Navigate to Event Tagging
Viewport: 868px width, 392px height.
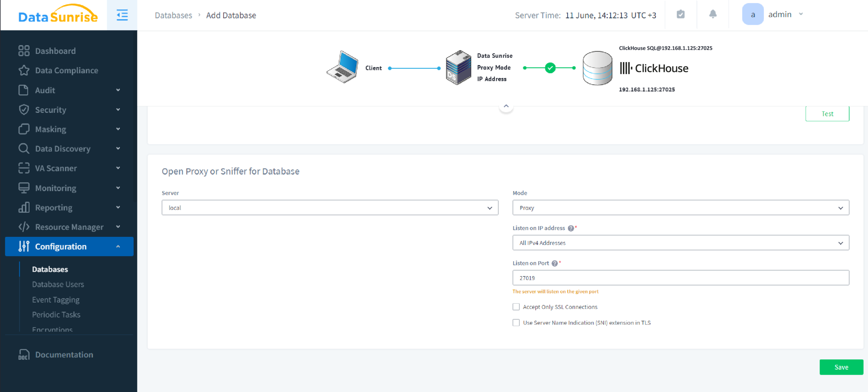[x=56, y=300]
